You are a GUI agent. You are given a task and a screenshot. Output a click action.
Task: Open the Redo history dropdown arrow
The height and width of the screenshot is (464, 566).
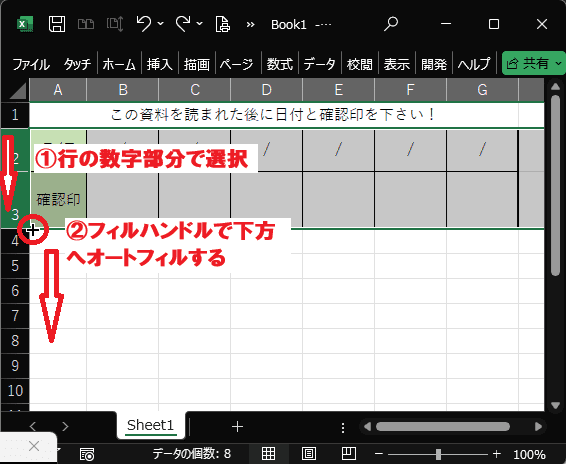click(199, 24)
